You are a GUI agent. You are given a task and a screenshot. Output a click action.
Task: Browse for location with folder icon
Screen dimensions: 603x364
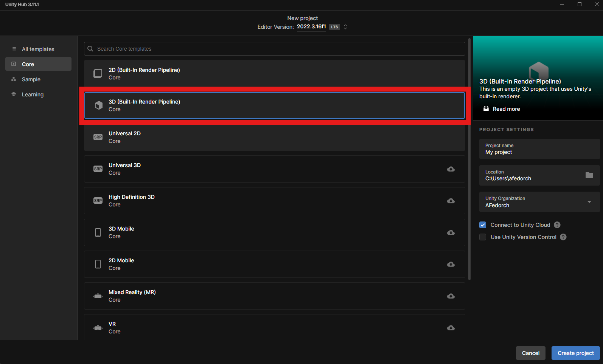[x=589, y=175]
